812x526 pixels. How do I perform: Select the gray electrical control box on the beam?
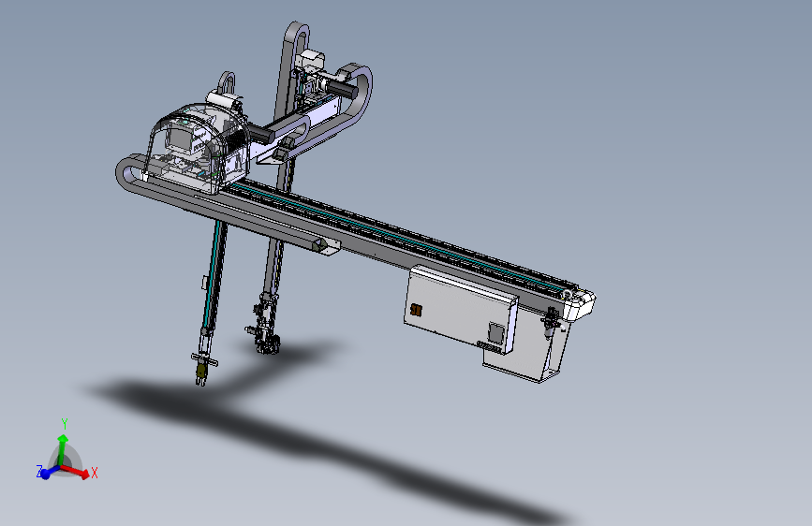click(x=460, y=309)
